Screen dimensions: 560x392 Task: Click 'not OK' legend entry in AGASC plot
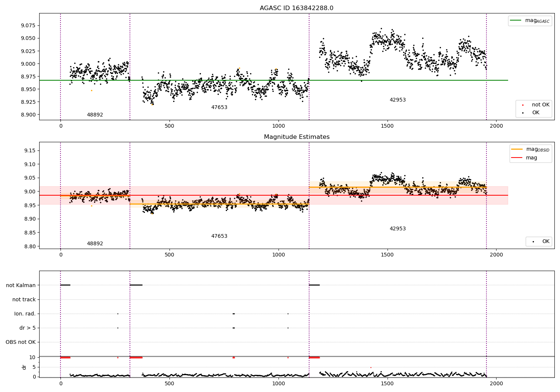pyautogui.click(x=535, y=105)
